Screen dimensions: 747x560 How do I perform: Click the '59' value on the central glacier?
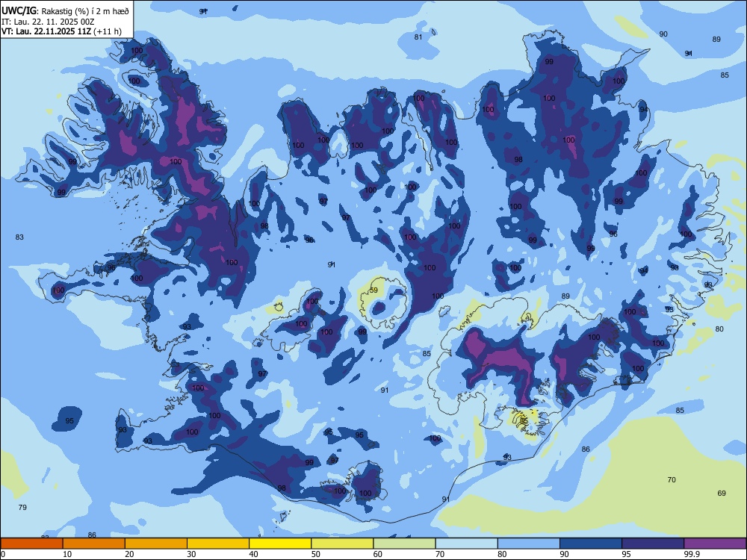point(374,290)
